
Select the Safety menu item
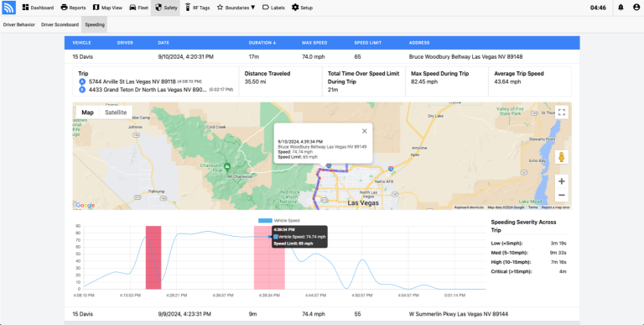[166, 8]
